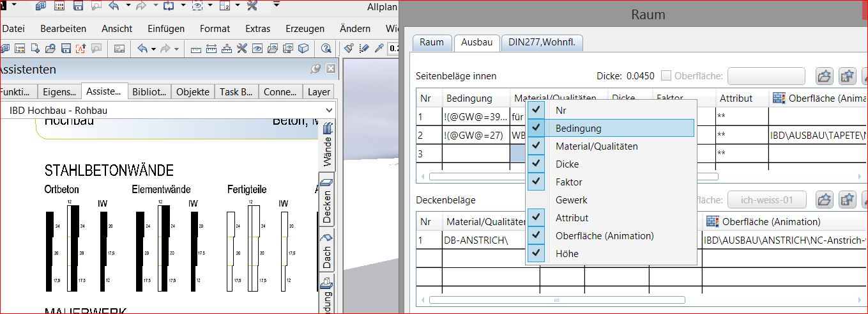
Task: Toggle the Oberfläche checkbox for Seitenbeläge
Action: pyautogui.click(x=666, y=76)
